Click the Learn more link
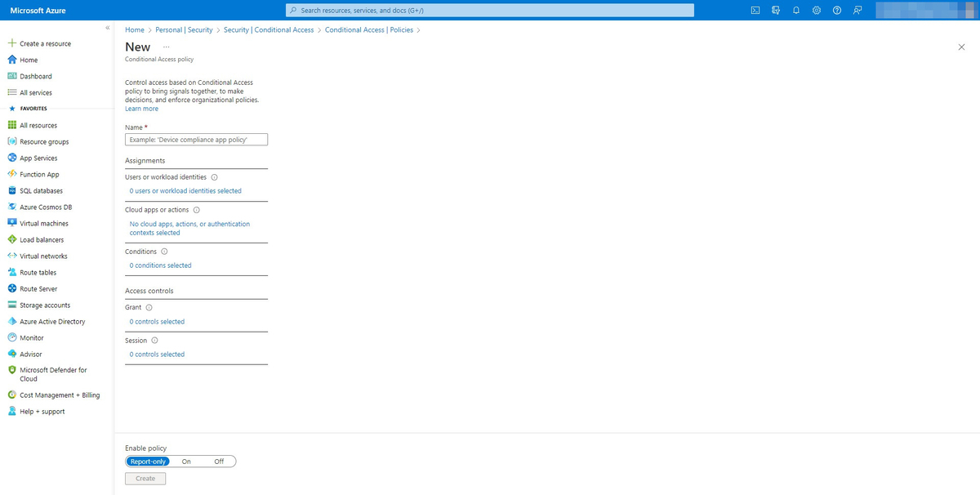Viewport: 980px width, 495px height. 142,109
